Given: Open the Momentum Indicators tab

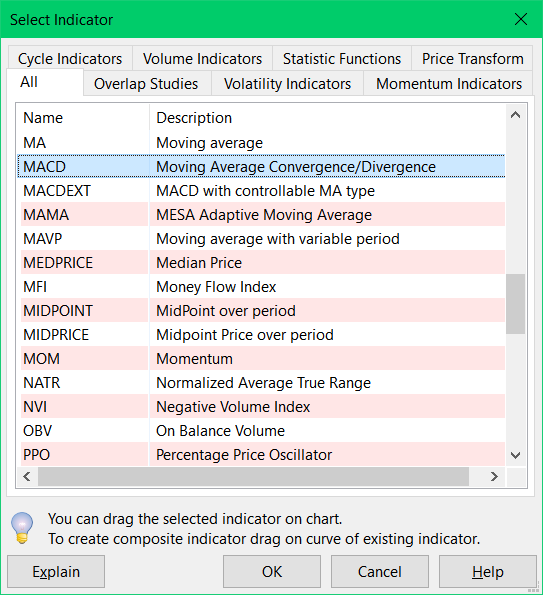Looking at the screenshot, I should (x=449, y=83).
